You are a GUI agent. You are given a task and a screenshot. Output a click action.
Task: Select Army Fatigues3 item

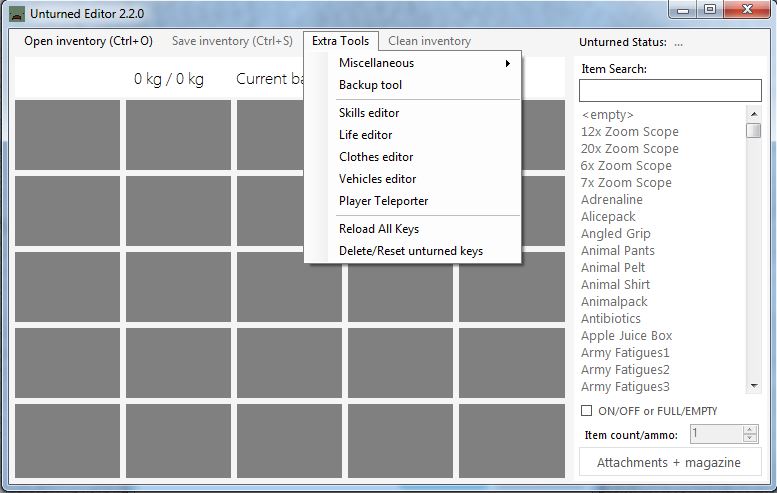click(625, 386)
